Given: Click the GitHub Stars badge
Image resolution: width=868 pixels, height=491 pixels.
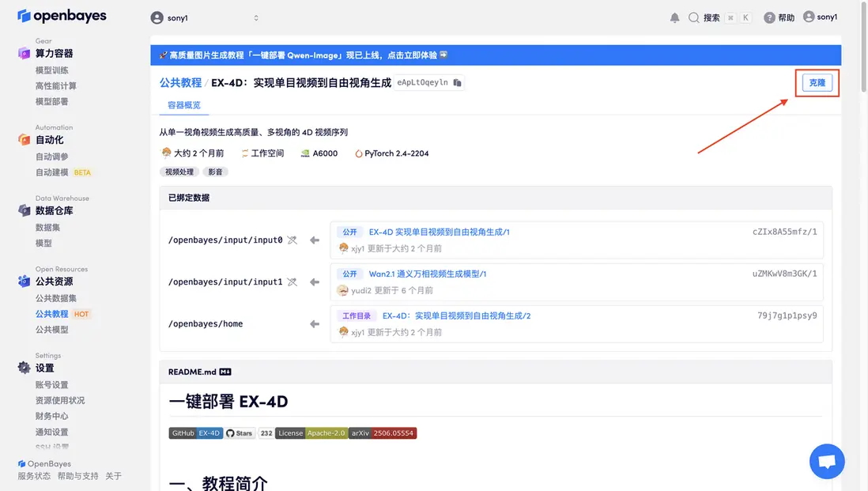Looking at the screenshot, I should 240,433.
